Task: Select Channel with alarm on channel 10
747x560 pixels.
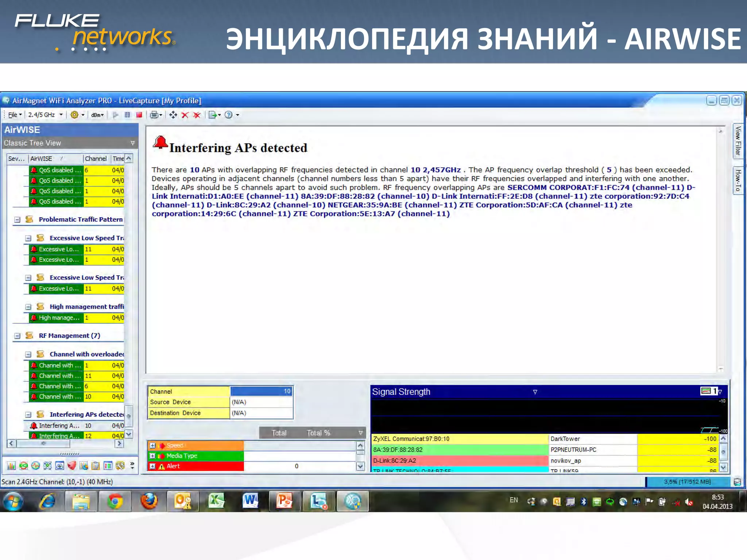Action: (77, 397)
